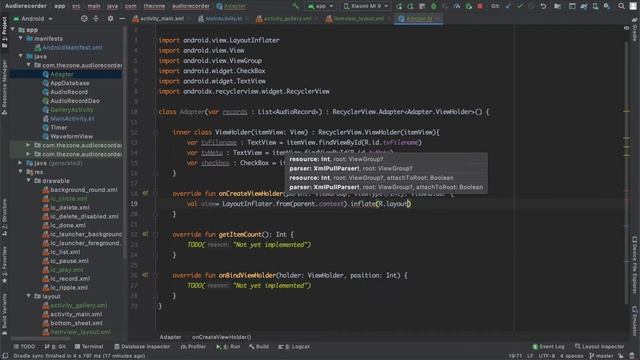Open the Build tool window
The image size is (640, 360).
(x=259, y=347)
